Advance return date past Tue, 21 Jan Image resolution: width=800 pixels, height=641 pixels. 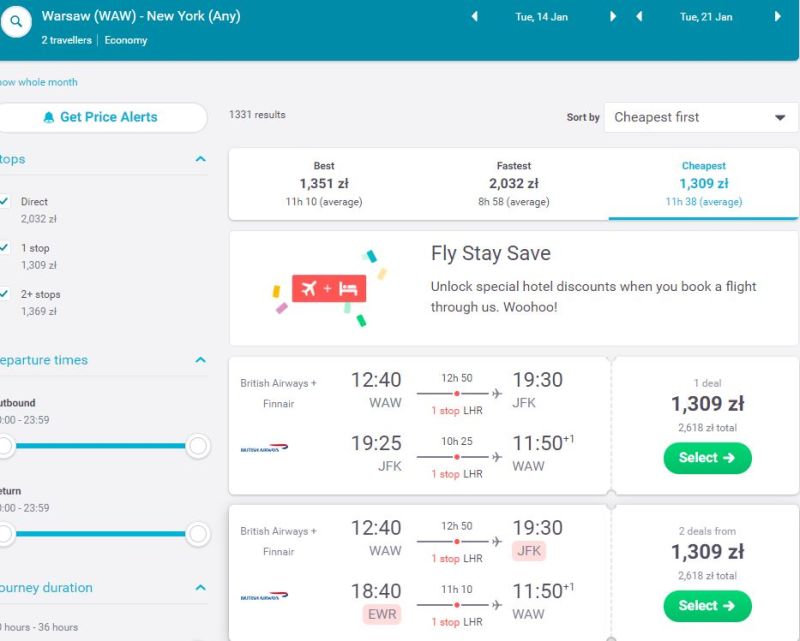coord(778,17)
